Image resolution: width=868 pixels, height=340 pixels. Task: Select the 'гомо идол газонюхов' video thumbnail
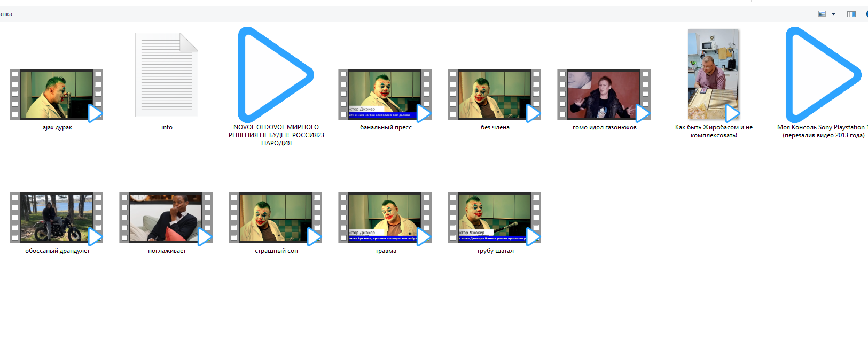click(x=604, y=94)
